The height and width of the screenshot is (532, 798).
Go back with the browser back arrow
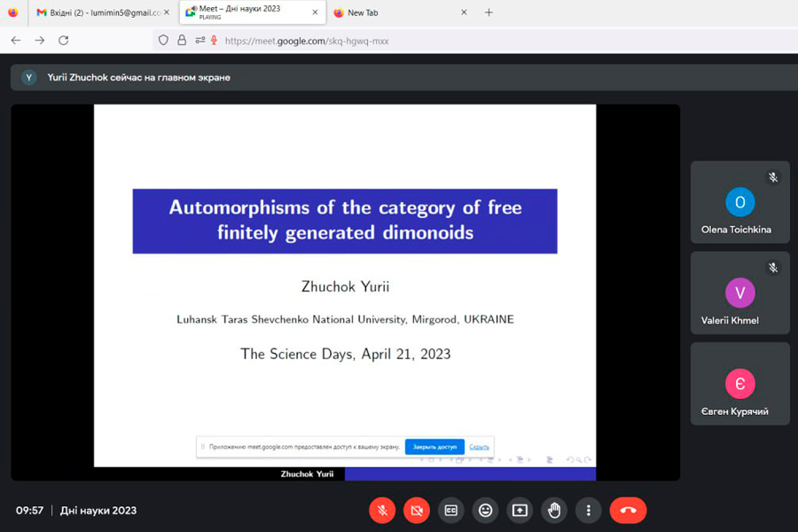click(16, 40)
